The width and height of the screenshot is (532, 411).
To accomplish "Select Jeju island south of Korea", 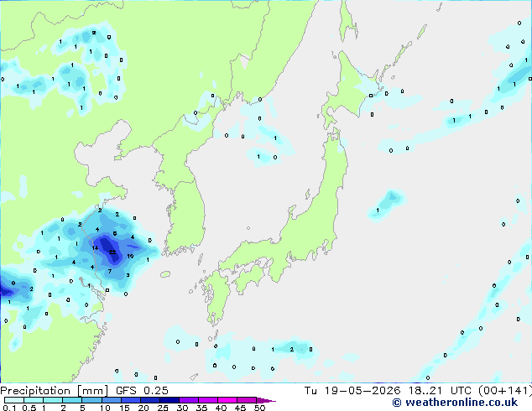I will coord(165,274).
